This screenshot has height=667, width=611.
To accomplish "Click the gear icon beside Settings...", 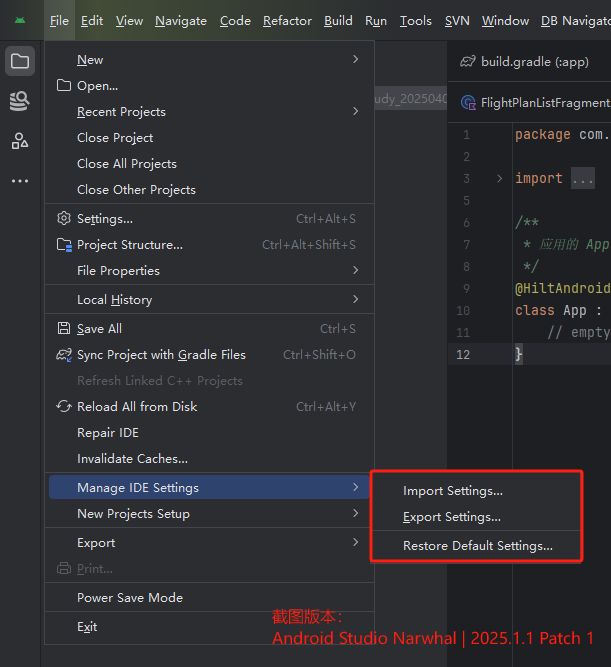I will tap(64, 219).
